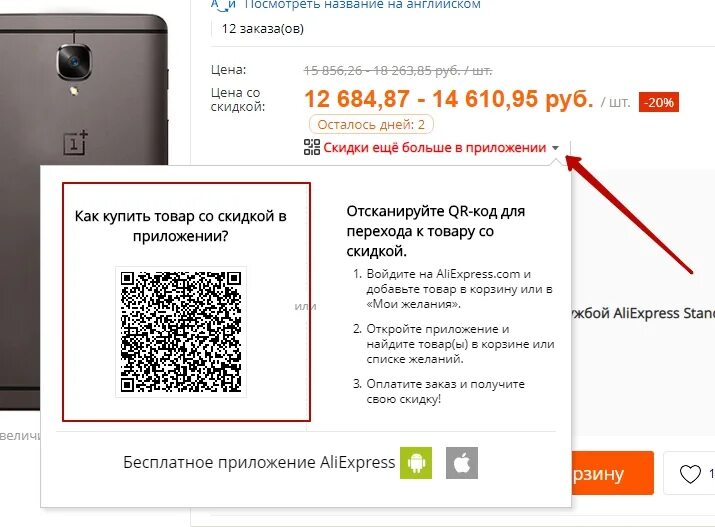715x527 pixels.
Task: Click the OnePlus logo on phone back
Action: pos(75,142)
